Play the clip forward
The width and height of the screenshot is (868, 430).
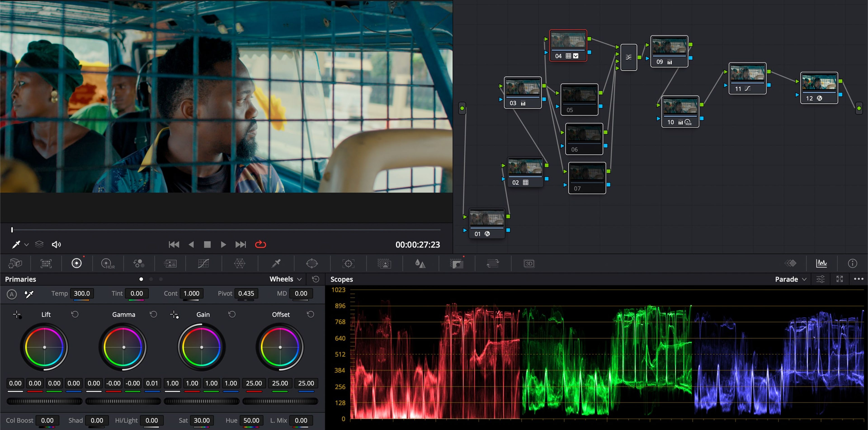tap(223, 244)
